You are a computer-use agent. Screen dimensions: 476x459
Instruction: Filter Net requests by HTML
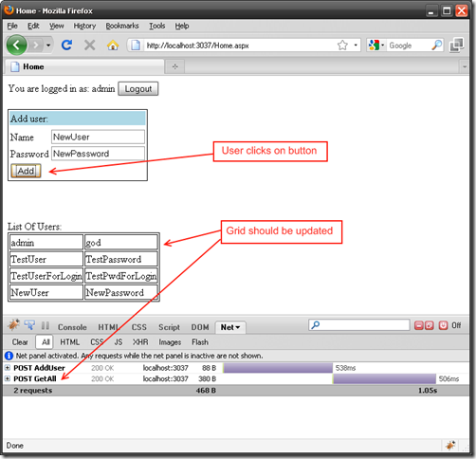point(69,342)
